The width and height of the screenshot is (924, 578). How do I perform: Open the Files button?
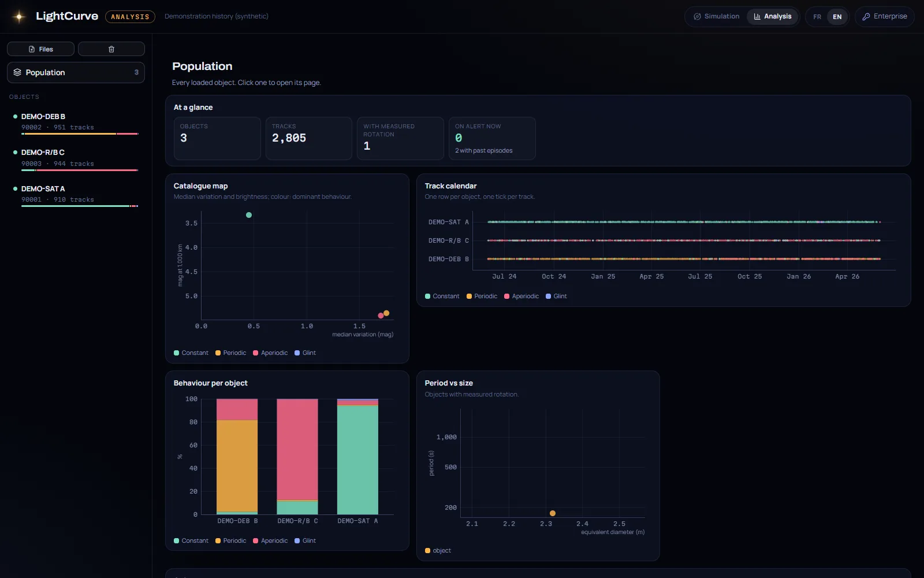tap(40, 49)
